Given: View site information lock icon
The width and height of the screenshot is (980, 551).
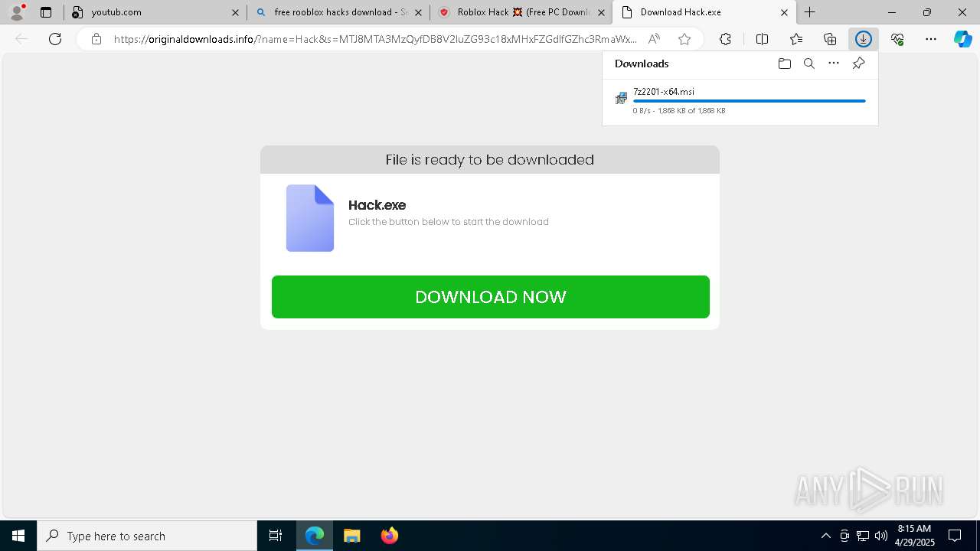Looking at the screenshot, I should [96, 39].
